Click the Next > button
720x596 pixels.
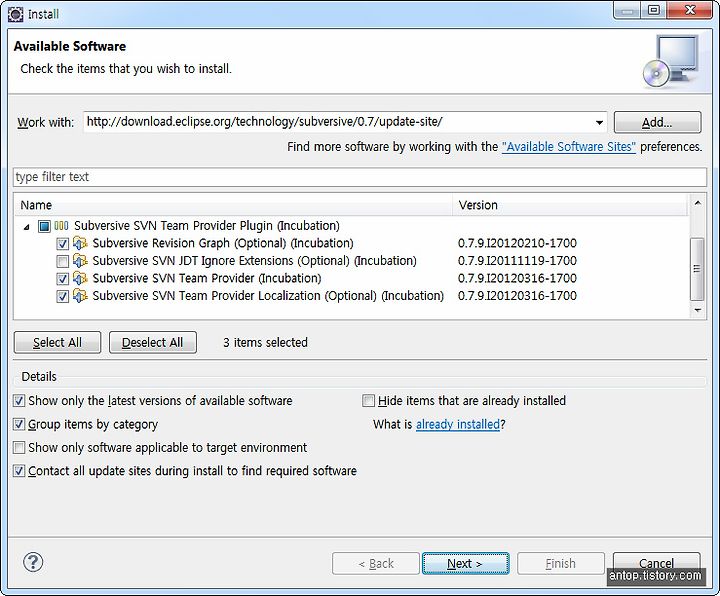465,563
